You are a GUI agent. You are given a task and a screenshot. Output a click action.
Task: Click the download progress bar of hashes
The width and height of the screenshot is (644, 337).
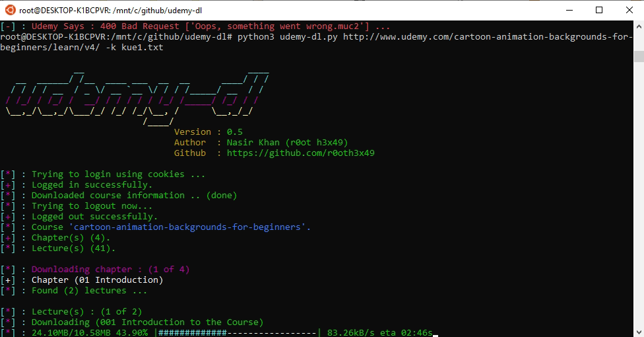(x=237, y=332)
